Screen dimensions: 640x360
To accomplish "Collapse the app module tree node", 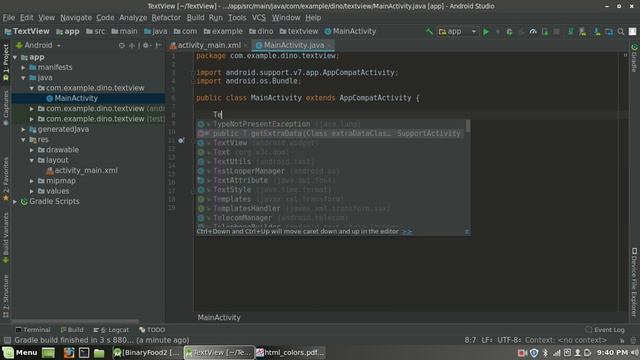I will tap(15, 58).
